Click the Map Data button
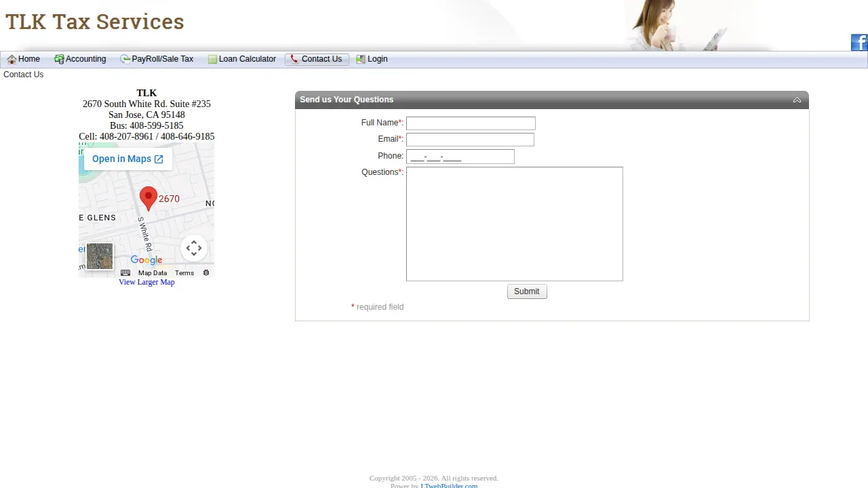The width and height of the screenshot is (868, 488). coord(153,273)
